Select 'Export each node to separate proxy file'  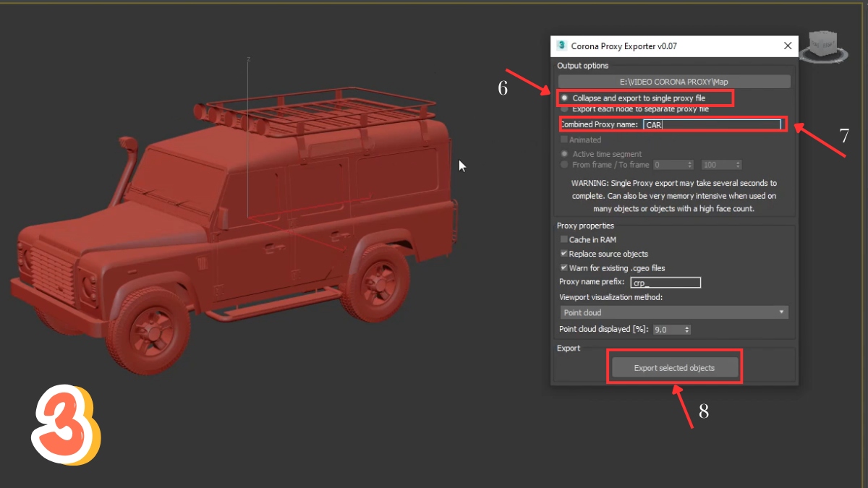pos(564,109)
